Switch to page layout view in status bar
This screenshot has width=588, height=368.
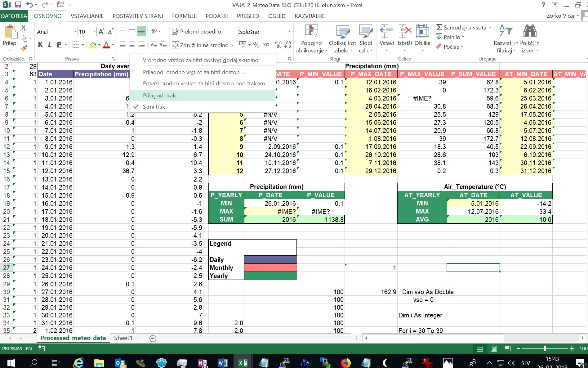click(x=494, y=348)
